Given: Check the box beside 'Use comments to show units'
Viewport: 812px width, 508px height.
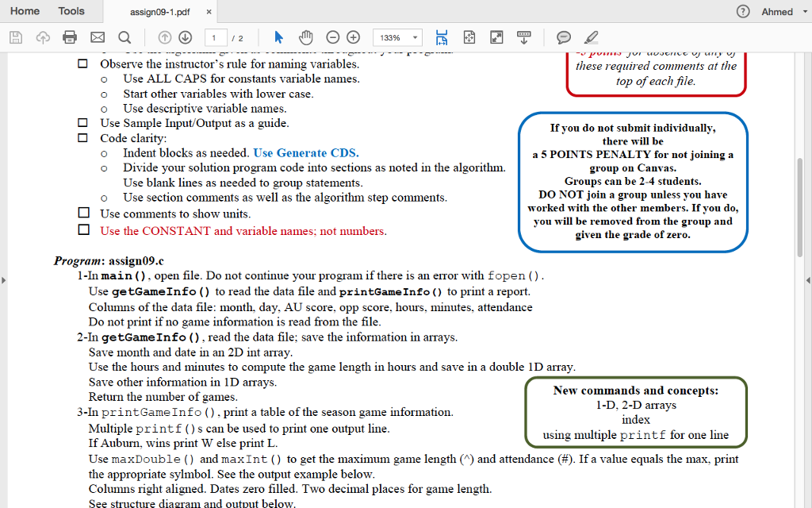Looking at the screenshot, I should point(83,212).
